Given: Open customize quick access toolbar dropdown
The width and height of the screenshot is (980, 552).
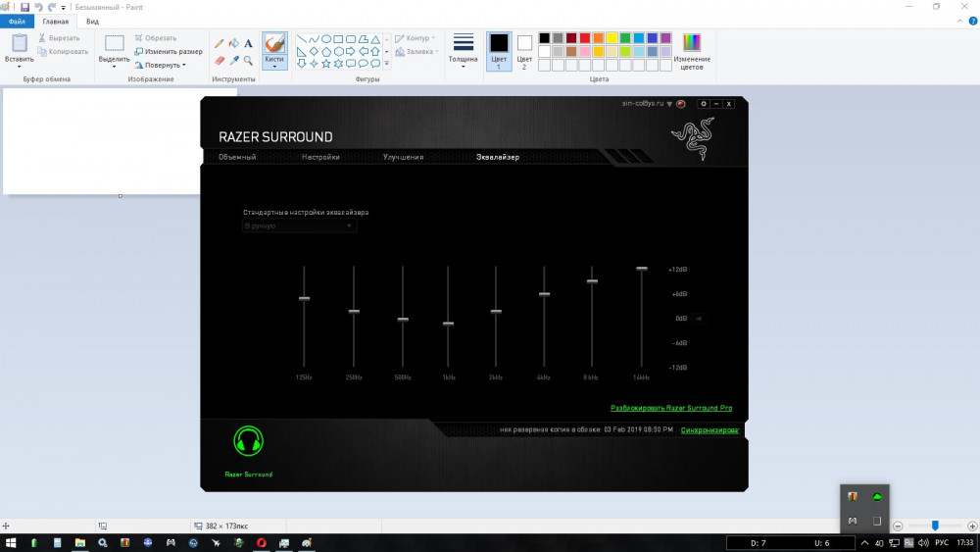Looking at the screenshot, I should (x=63, y=8).
